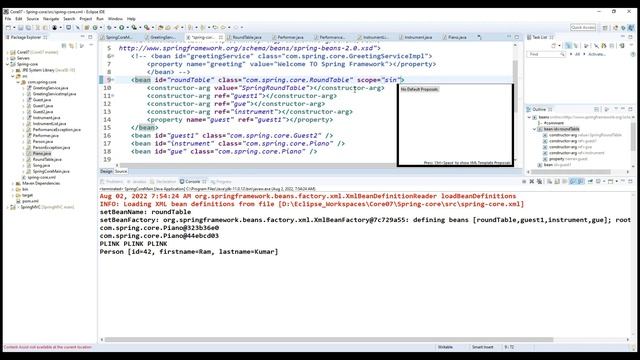Open the Navigate menu
Screen dimensions: 640x360
51,19
